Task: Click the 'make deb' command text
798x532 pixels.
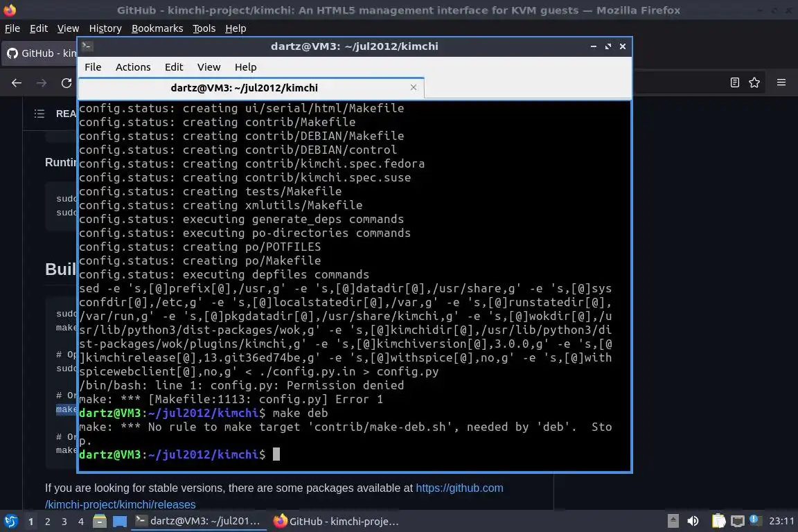Action: (x=300, y=413)
